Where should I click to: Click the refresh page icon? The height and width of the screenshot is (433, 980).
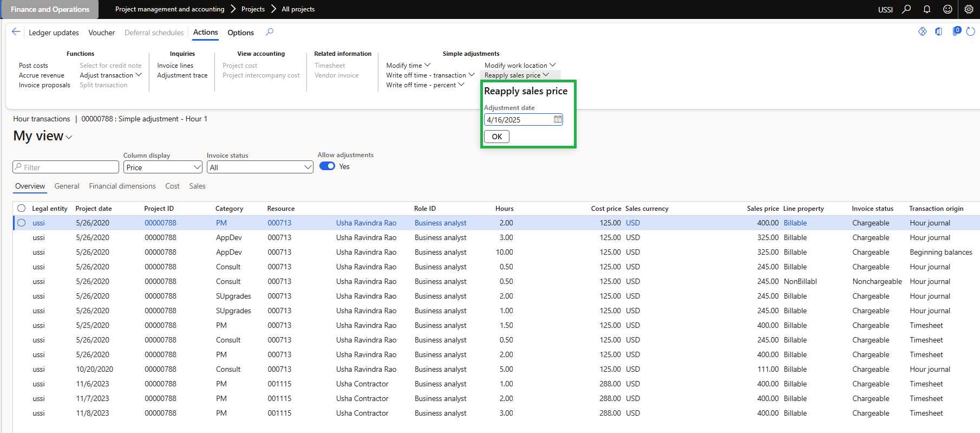[971, 31]
